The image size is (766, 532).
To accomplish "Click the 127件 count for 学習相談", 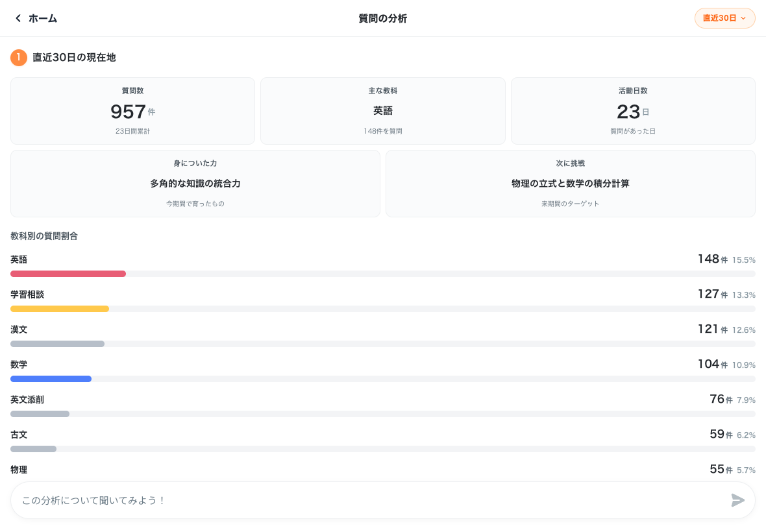I will click(x=713, y=295).
